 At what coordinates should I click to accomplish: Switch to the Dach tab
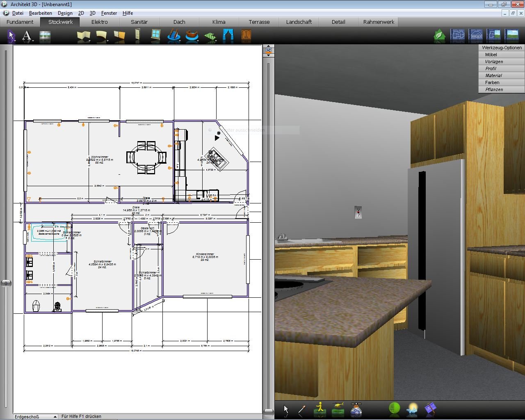pos(179,22)
